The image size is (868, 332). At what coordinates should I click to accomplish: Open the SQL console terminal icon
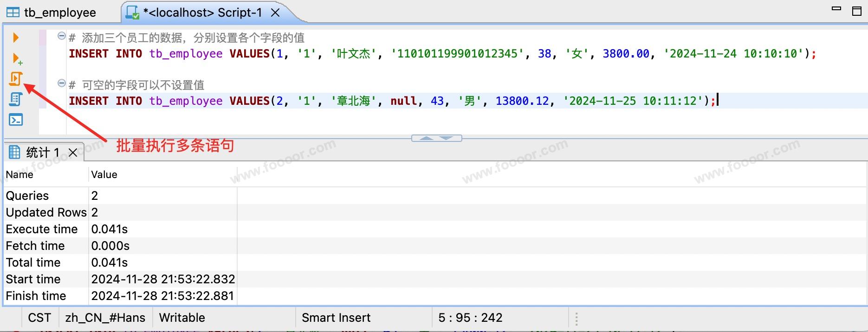point(16,120)
